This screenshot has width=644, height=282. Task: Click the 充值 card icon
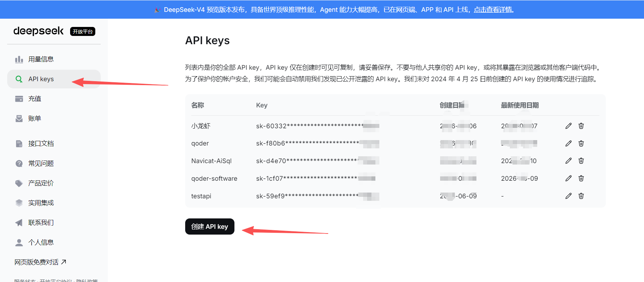19,99
